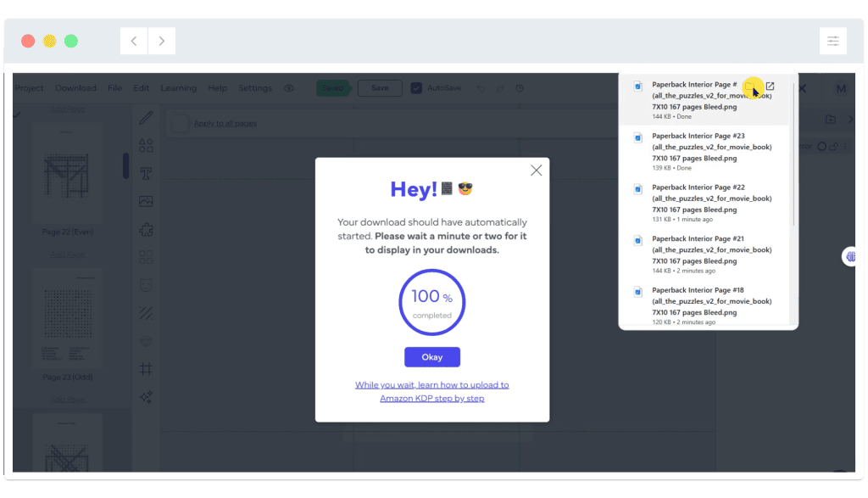Click the brain assistant icon at the right edge
Viewport: 868px width, 498px height.
pos(851,256)
